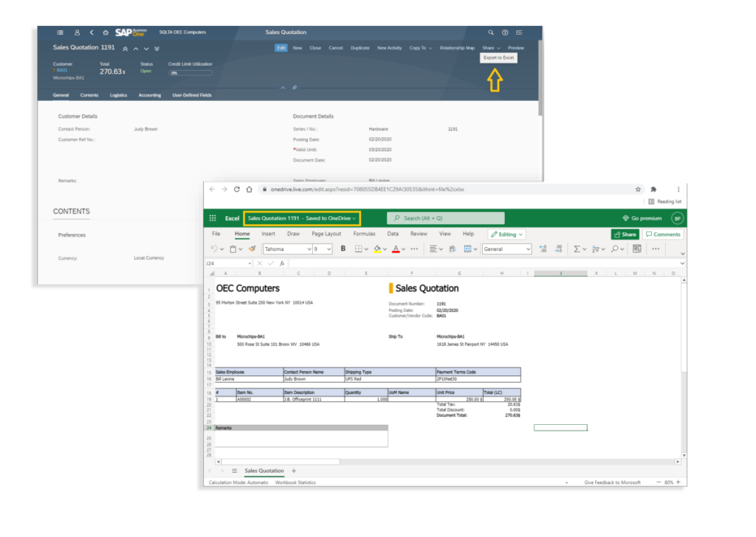
Task: Open the Tahoma font name dropdown
Action: point(285,249)
